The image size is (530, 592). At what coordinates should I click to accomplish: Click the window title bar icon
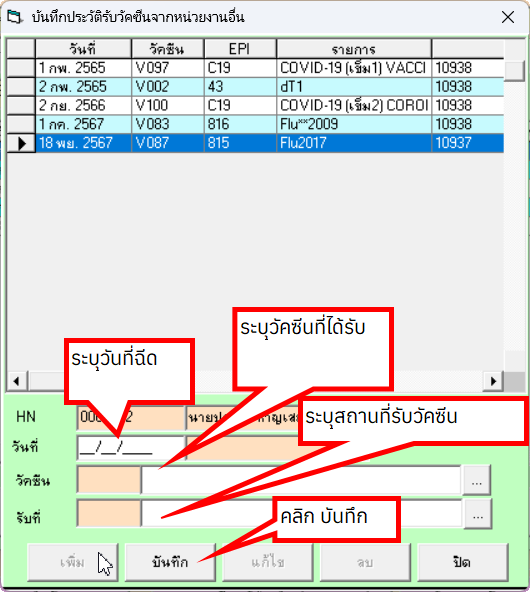pos(15,17)
